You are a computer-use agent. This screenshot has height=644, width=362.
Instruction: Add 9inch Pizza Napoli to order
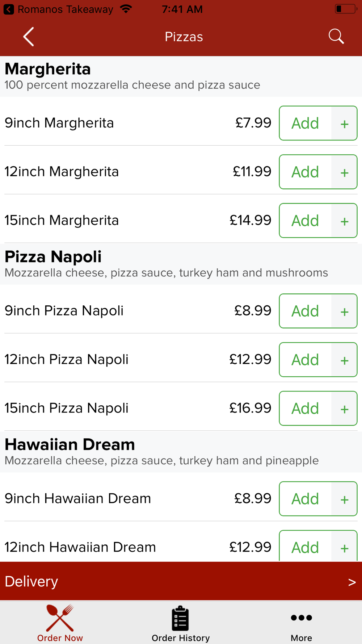click(x=305, y=311)
